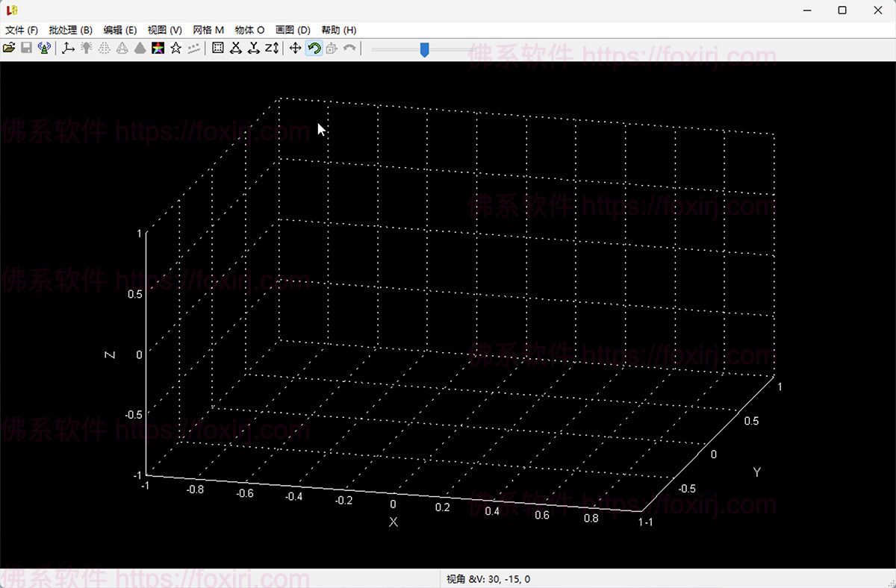Toggle the rotate view tool
Viewport: 896px width, 588px height.
tap(313, 48)
